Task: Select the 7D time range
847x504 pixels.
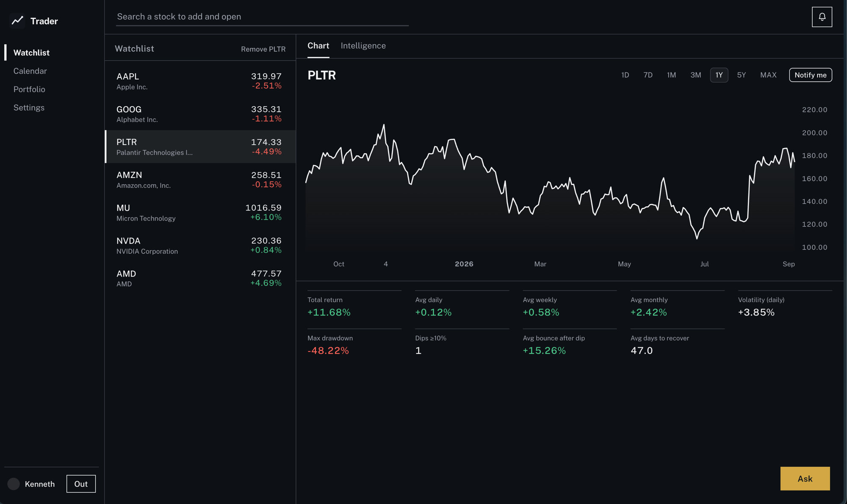Action: [648, 75]
